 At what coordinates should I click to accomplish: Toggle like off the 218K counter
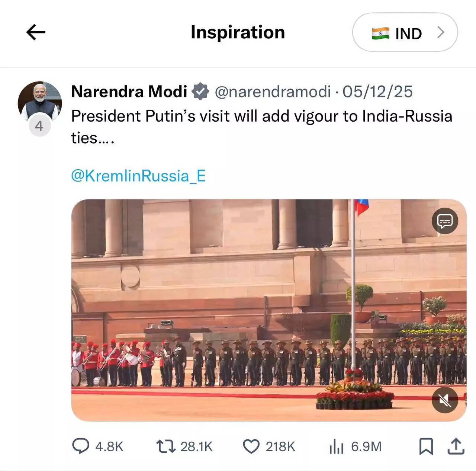[x=278, y=446]
